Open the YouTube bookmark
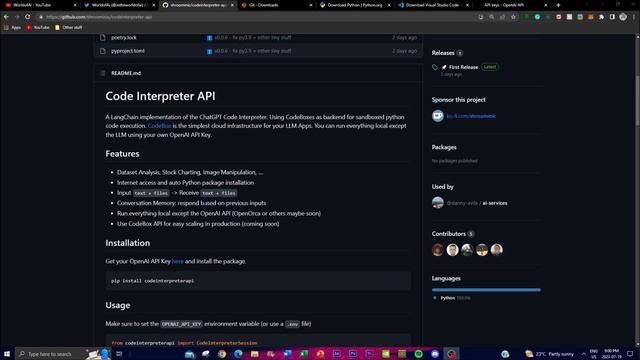The width and height of the screenshot is (640, 360). coord(38,27)
